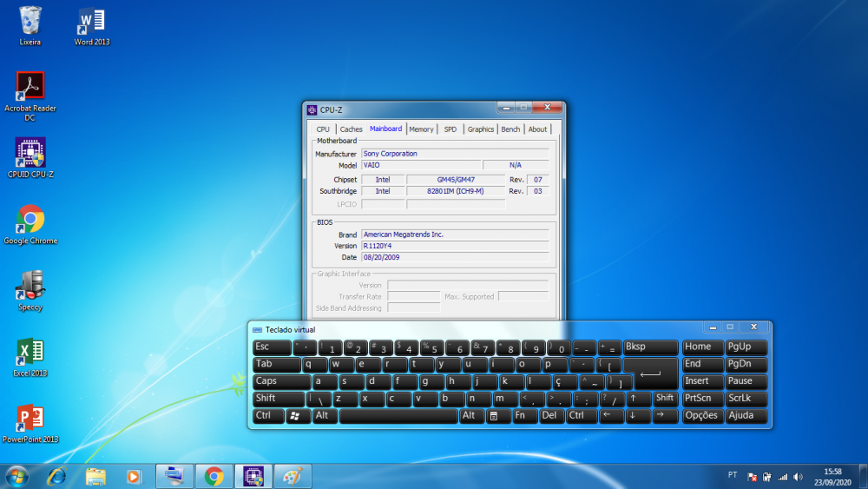This screenshot has width=868, height=489.
Task: Select the CPUID CPU-Z desktop shortcut
Action: 30,158
